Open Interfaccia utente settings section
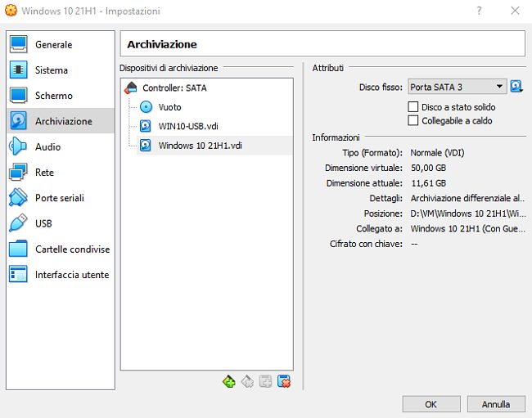532x418 pixels. tap(61, 275)
